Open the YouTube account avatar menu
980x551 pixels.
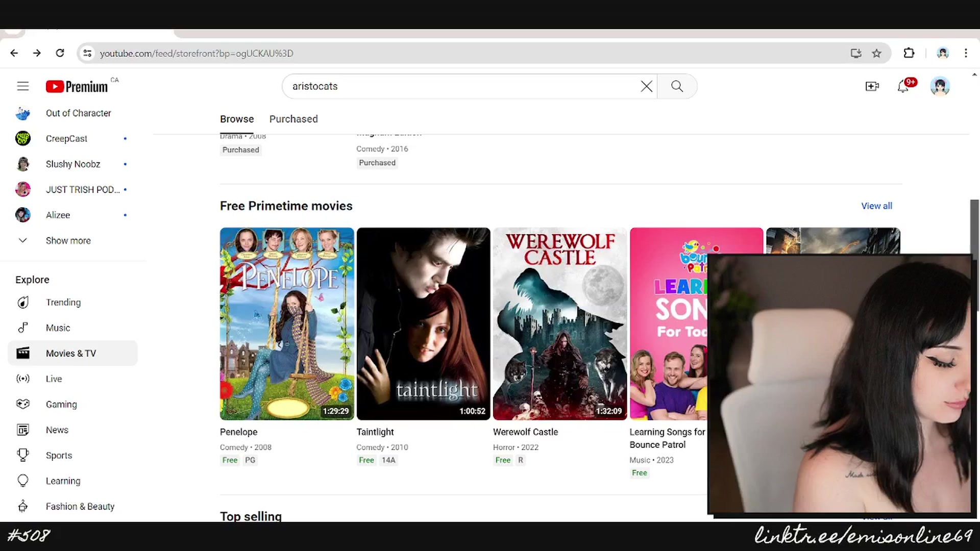(940, 86)
